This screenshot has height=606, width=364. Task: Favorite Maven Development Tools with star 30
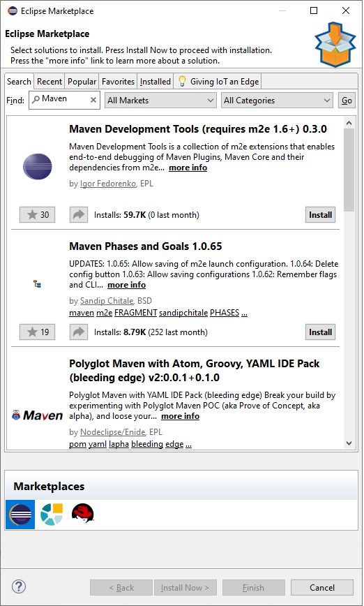pos(38,215)
